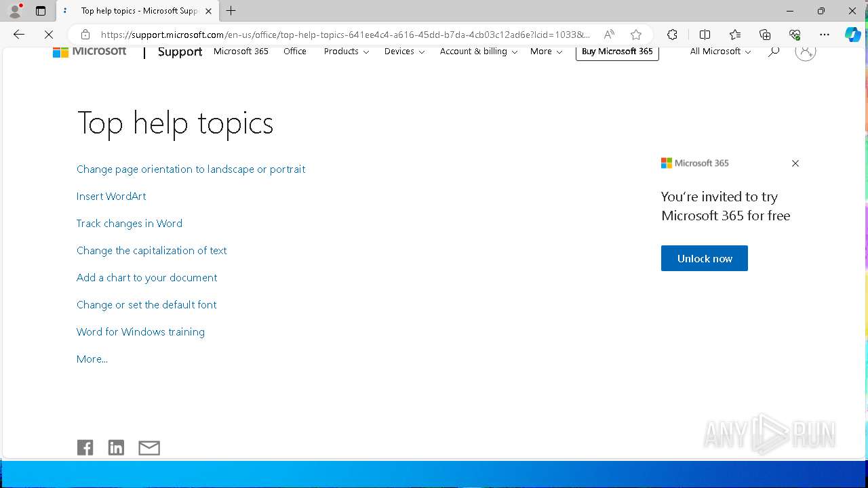
Task: Share this page on LinkedIn
Action: [x=117, y=447]
